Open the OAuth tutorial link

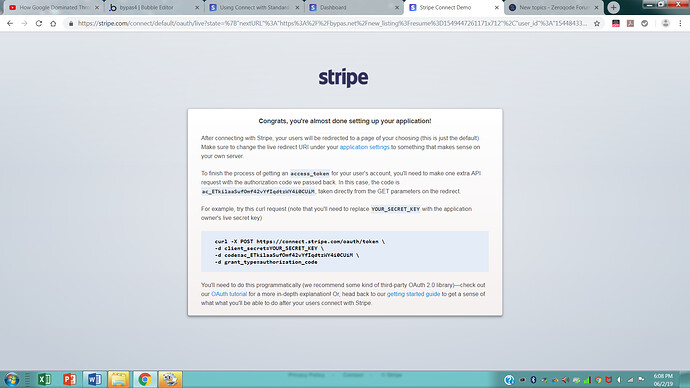coord(229,294)
